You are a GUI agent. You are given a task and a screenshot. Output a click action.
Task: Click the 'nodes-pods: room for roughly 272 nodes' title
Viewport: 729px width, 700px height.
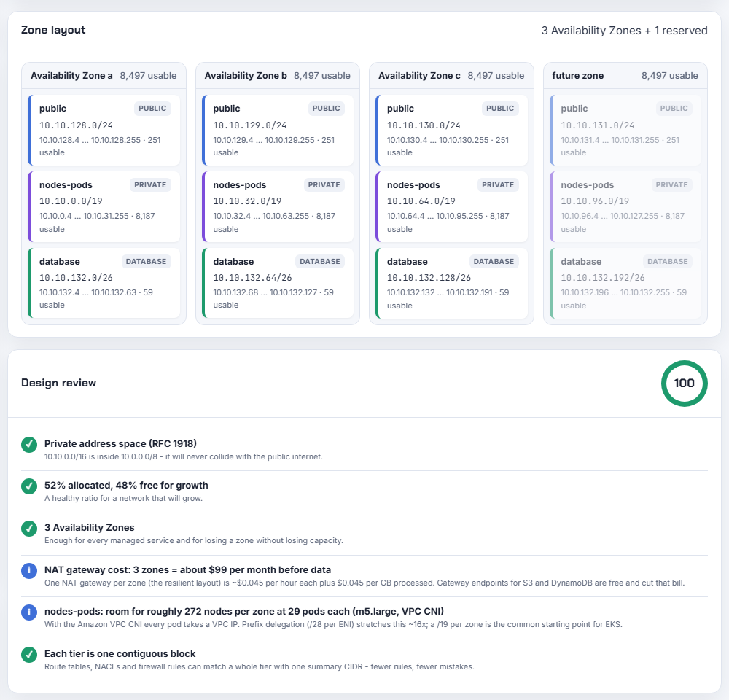tap(244, 612)
